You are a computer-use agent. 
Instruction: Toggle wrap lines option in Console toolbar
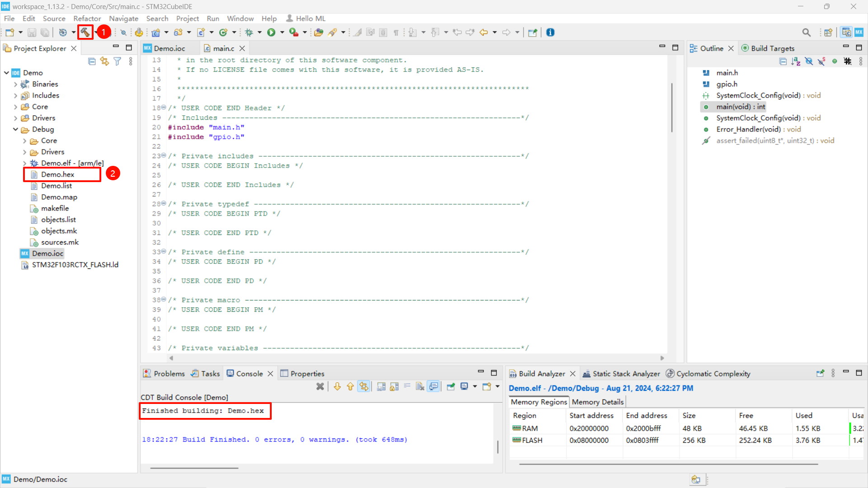coord(407,386)
